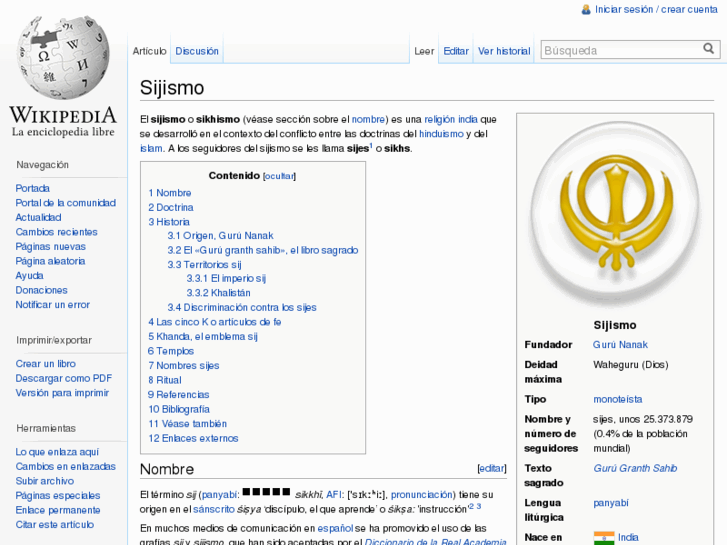Jump to 12 Enlaces externos
The width and height of the screenshot is (727, 545).
tap(193, 438)
